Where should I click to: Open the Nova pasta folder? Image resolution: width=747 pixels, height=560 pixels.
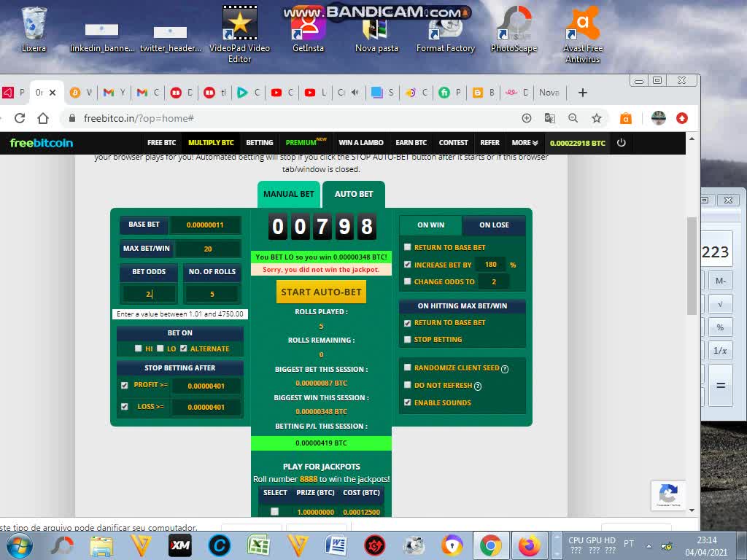click(x=376, y=34)
